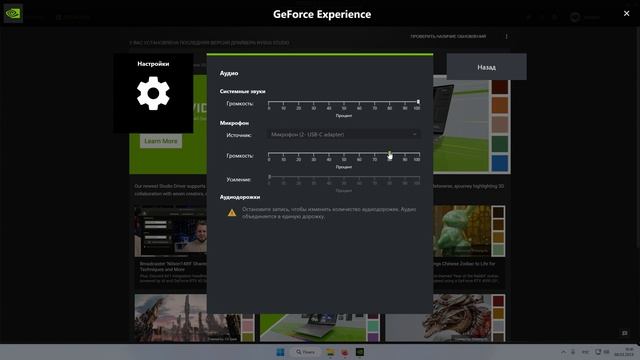This screenshot has height=360, width=640.
Task: Click the Аудиодорожки warning triangle icon
Action: tap(232, 213)
